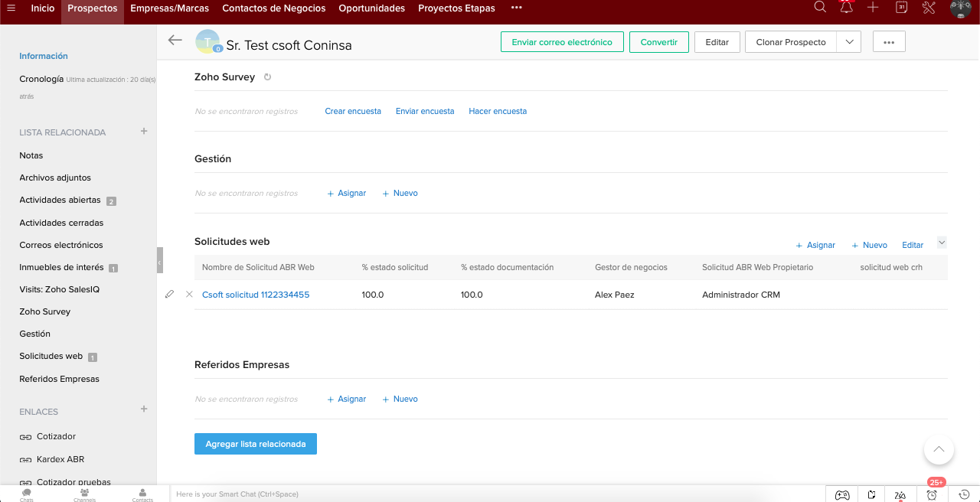Viewport: 980px width, 502px height.
Task: Refresh the Zoho Survey section
Action: tap(267, 77)
